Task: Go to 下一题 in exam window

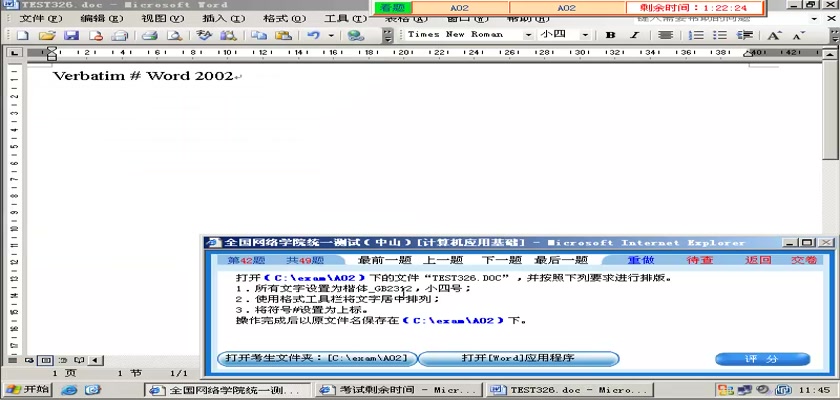Action: click(501, 260)
